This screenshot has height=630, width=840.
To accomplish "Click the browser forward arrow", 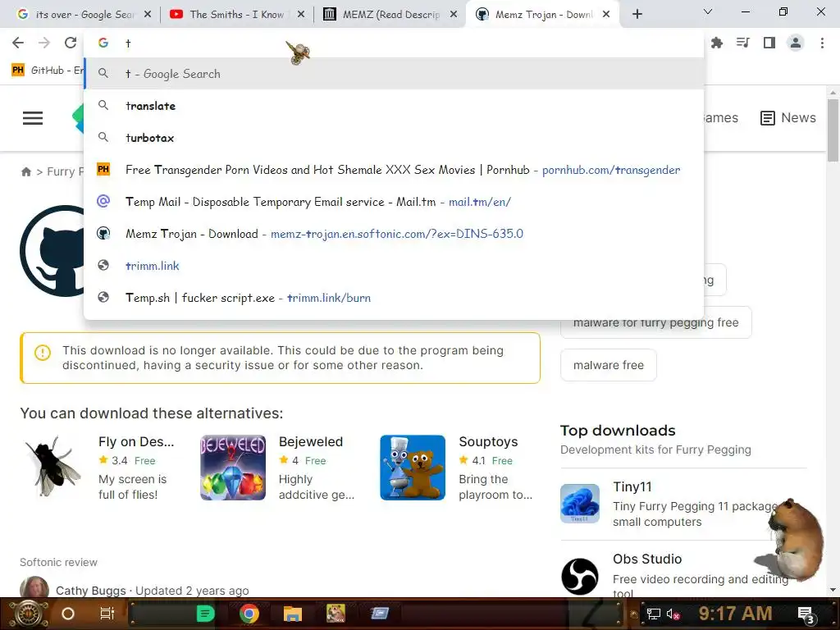I will pos(44,43).
